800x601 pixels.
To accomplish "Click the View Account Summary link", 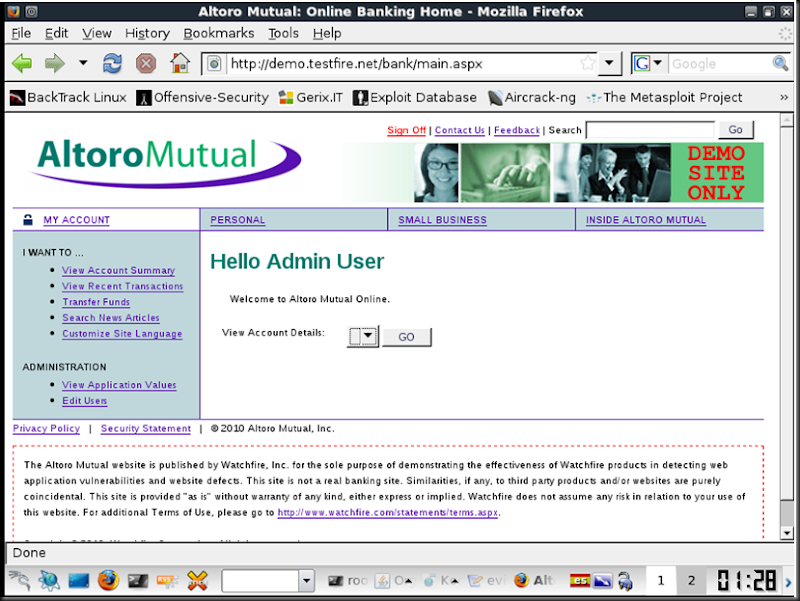I will tap(118, 270).
